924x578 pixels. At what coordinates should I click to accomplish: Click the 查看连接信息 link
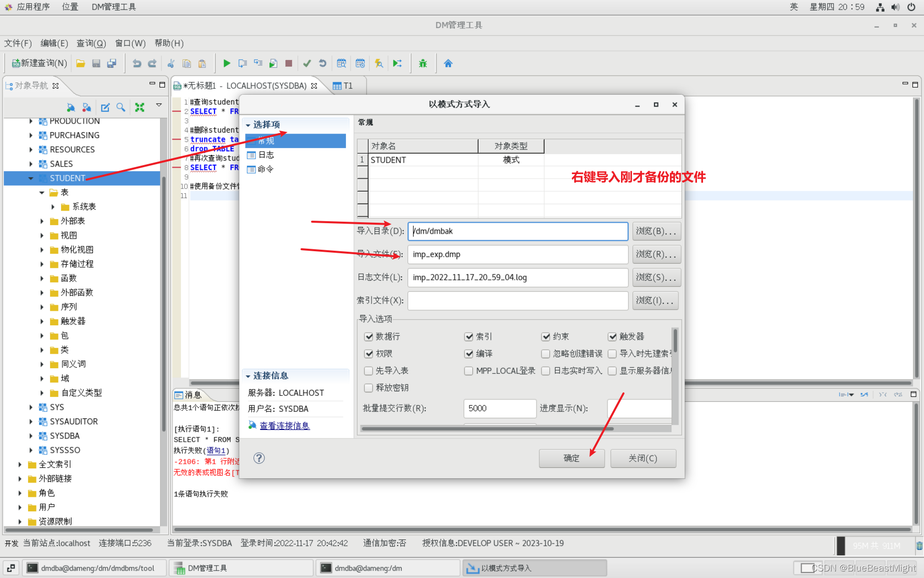point(284,425)
